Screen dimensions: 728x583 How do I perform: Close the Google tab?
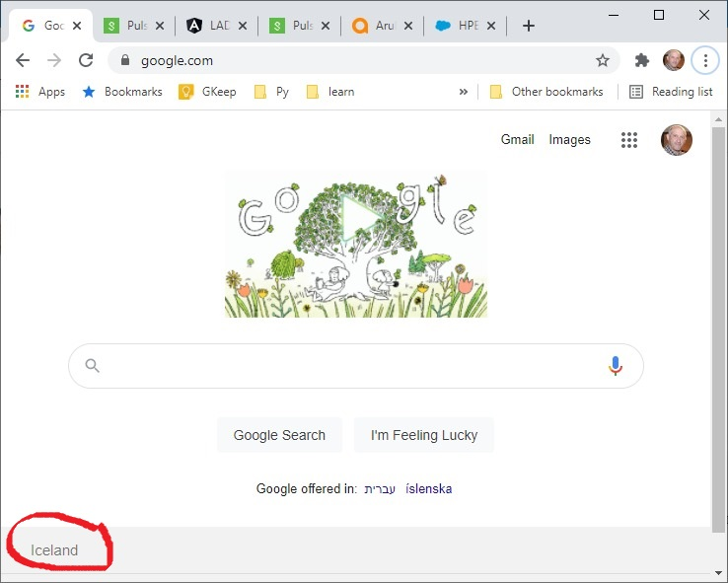[x=77, y=26]
